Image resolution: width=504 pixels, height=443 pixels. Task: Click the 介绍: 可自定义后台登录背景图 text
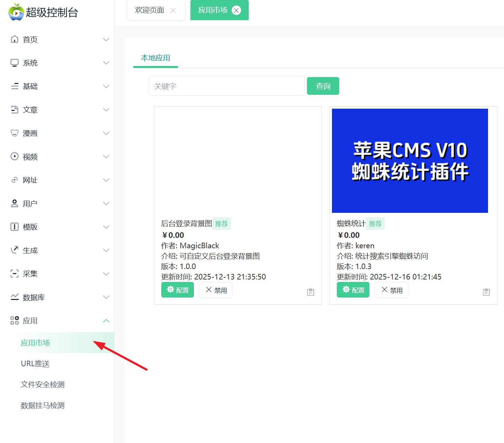coord(211,256)
